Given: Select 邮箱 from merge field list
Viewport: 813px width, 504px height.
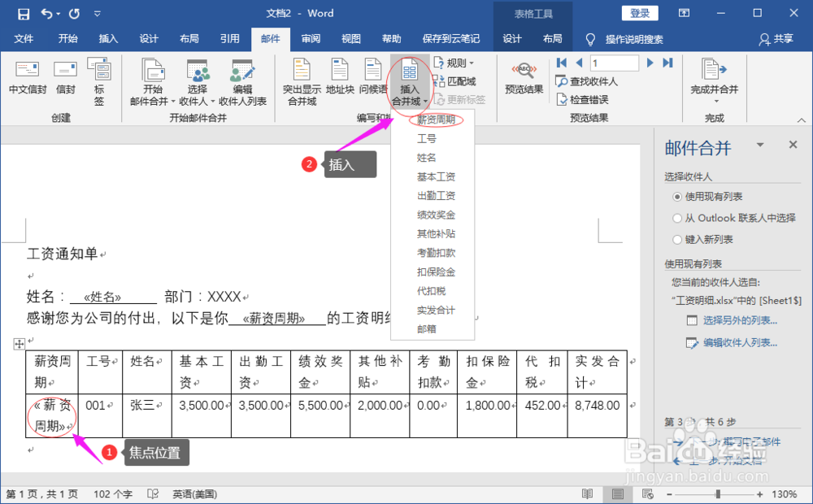Looking at the screenshot, I should pyautogui.click(x=427, y=328).
